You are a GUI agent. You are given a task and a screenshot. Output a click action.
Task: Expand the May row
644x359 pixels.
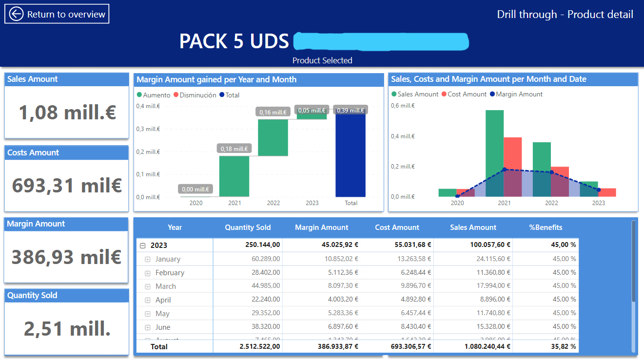tap(148, 314)
